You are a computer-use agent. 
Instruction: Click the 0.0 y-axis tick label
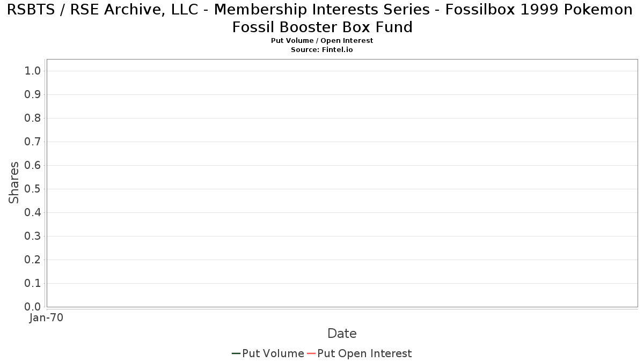coord(33,307)
